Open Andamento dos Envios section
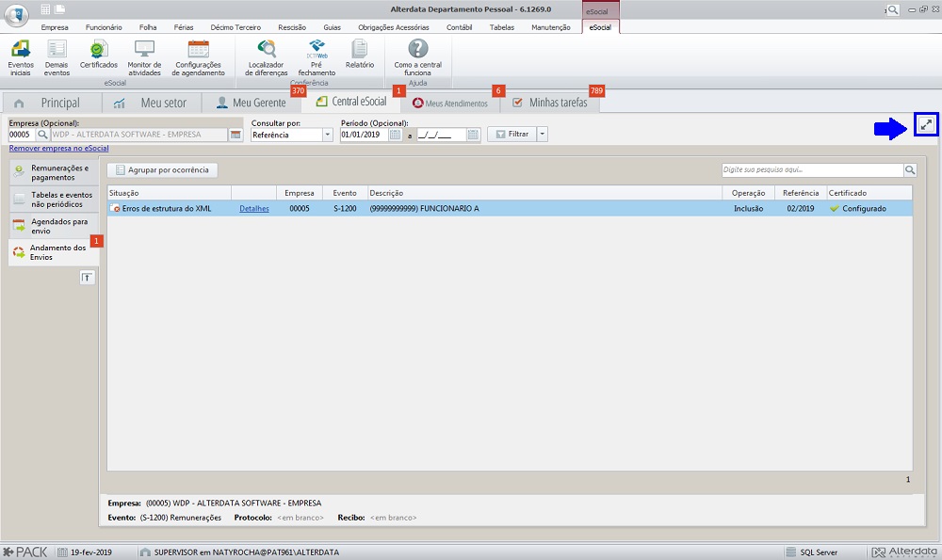The height and width of the screenshot is (560, 942). click(x=54, y=252)
